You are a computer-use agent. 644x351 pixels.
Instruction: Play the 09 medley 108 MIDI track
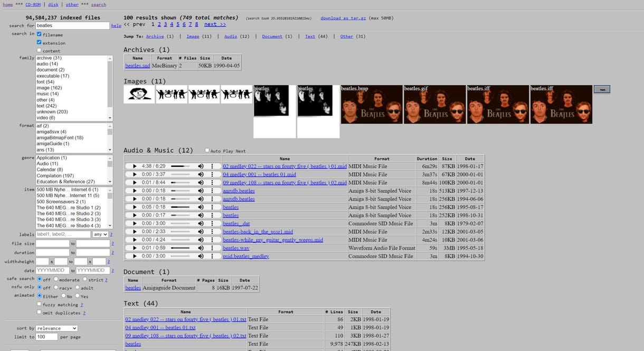(135, 183)
